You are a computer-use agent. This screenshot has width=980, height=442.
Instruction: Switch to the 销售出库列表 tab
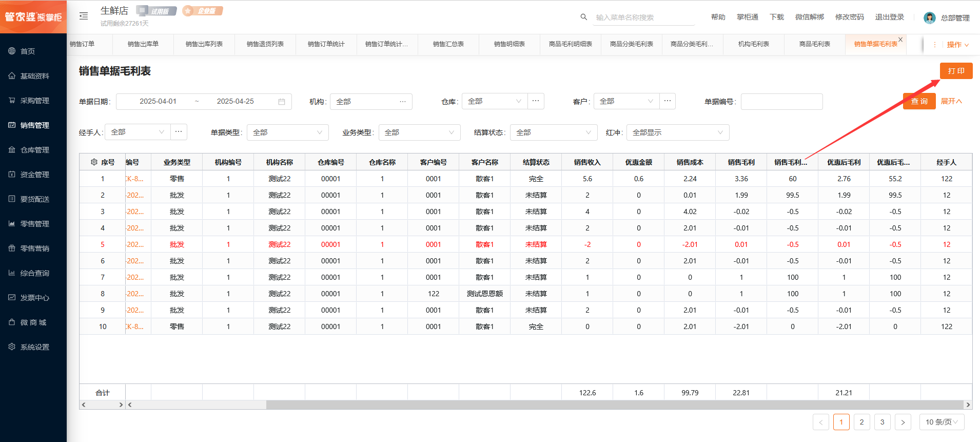(x=204, y=44)
